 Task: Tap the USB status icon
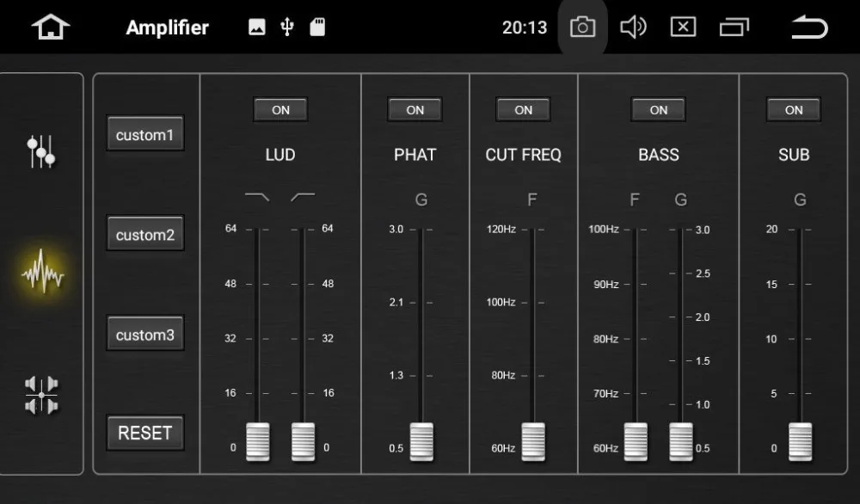click(x=287, y=27)
